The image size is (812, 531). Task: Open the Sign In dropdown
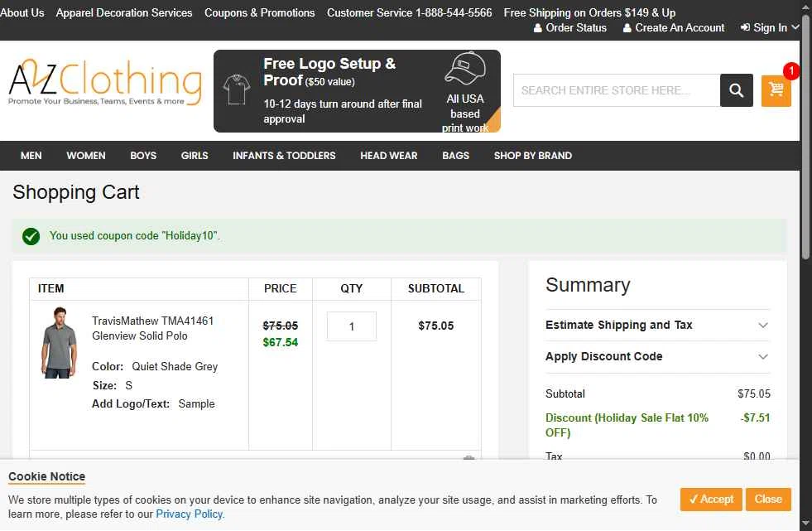[770, 28]
